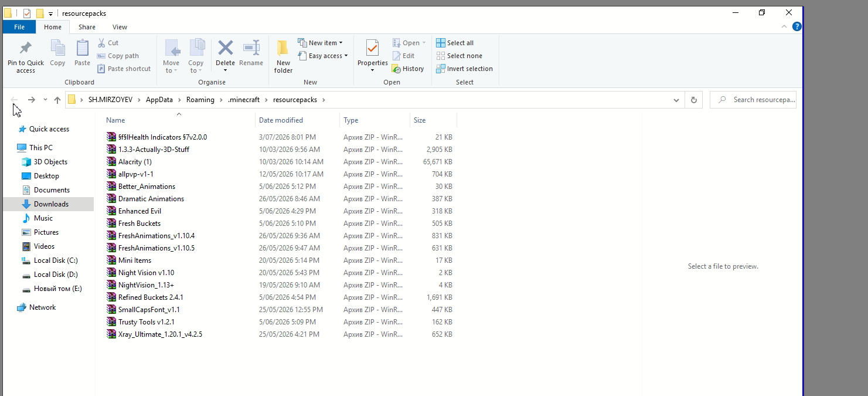868x396 pixels.
Task: Refresh the resourcepacks folder view
Action: [x=694, y=100]
